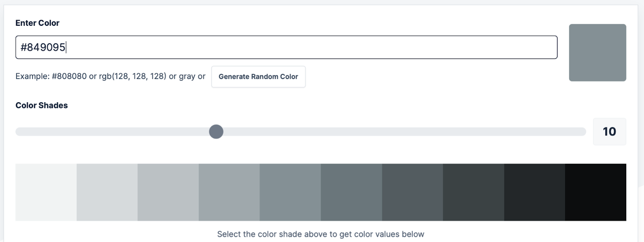The width and height of the screenshot is (644, 242).
Task: Select the lightest shade in the palette
Action: tap(45, 192)
